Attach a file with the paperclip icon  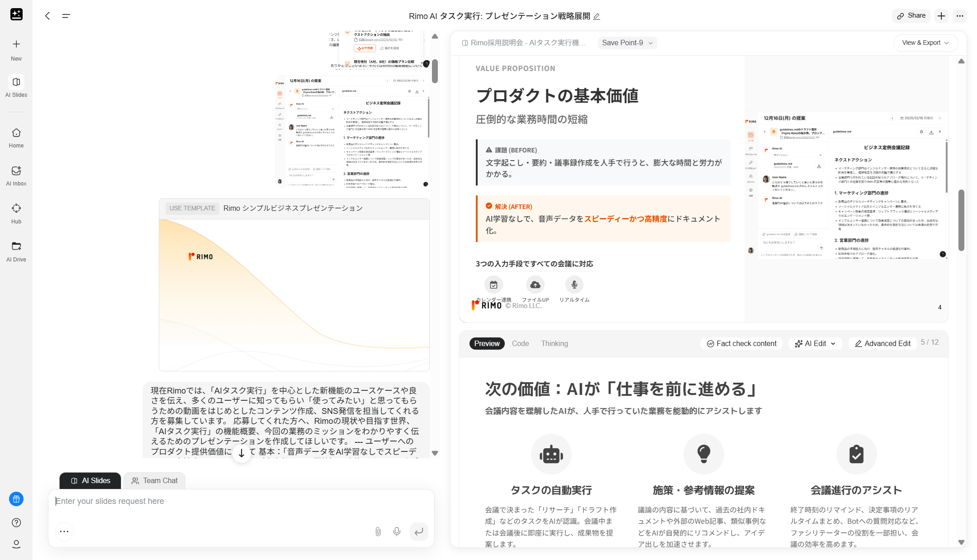(379, 532)
